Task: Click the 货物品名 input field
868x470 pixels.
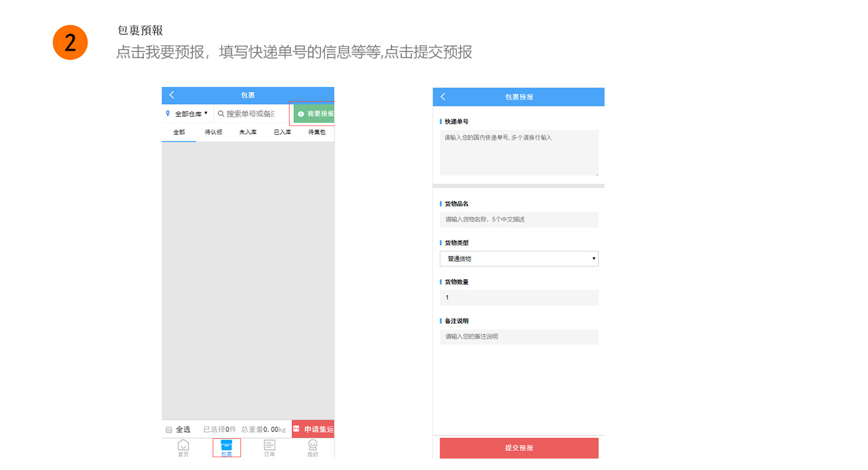Action: [519, 220]
